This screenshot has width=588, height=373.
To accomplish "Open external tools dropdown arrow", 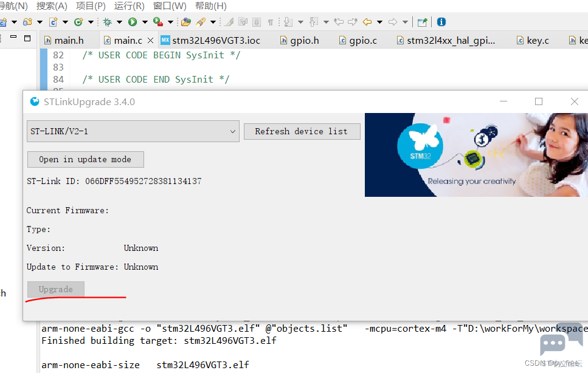I will [170, 22].
